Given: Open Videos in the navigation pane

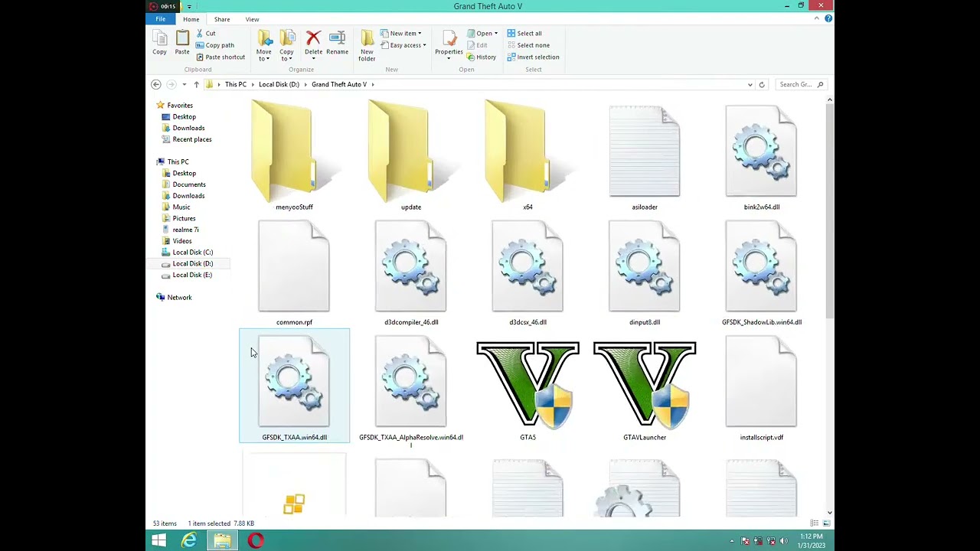Looking at the screenshot, I should pyautogui.click(x=181, y=241).
